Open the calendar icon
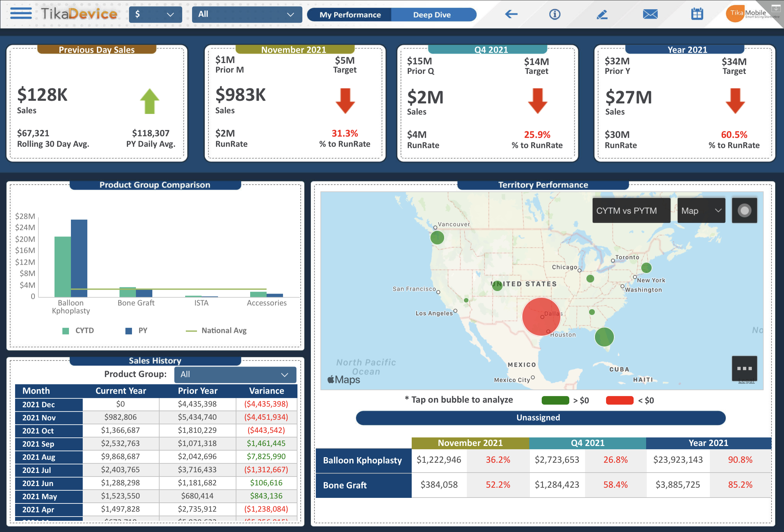The image size is (784, 532). coord(697,14)
